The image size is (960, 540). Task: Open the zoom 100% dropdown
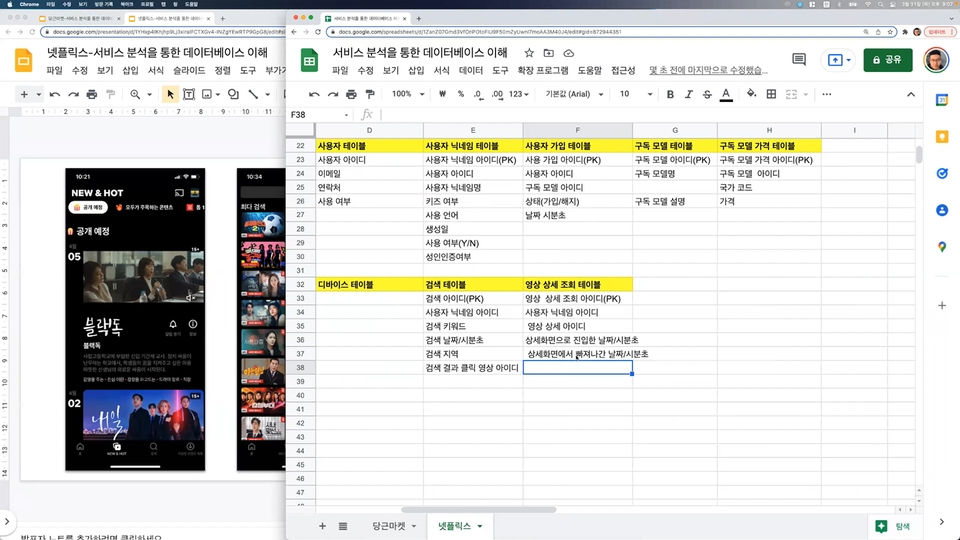pyautogui.click(x=408, y=94)
